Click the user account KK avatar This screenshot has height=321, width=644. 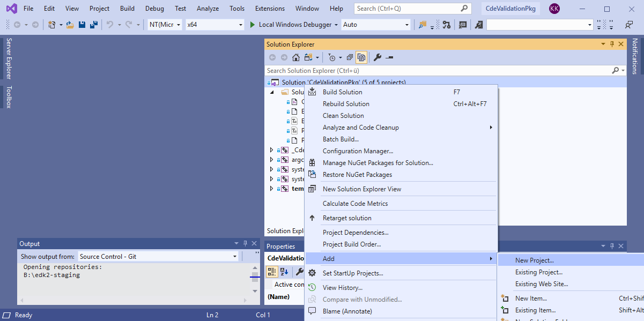pyautogui.click(x=554, y=8)
